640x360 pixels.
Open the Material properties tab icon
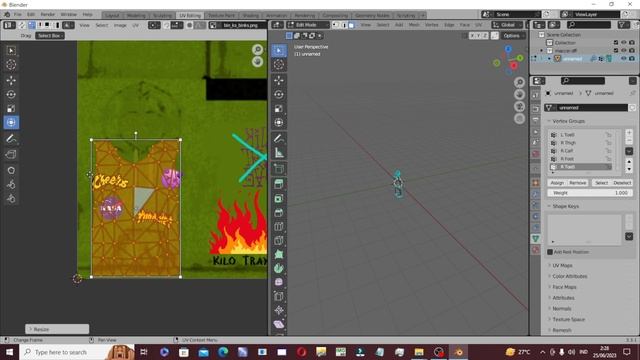(x=536, y=249)
